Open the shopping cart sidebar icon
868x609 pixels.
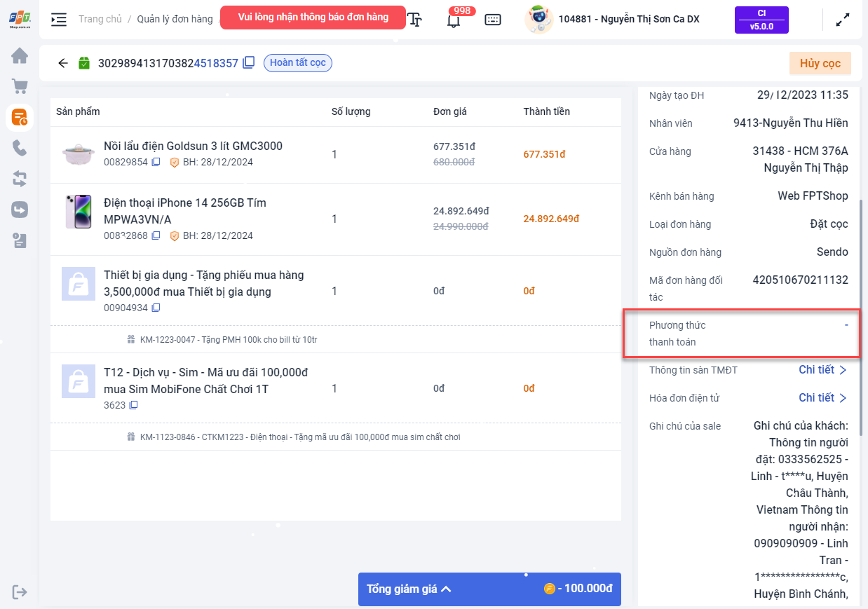pyautogui.click(x=20, y=86)
